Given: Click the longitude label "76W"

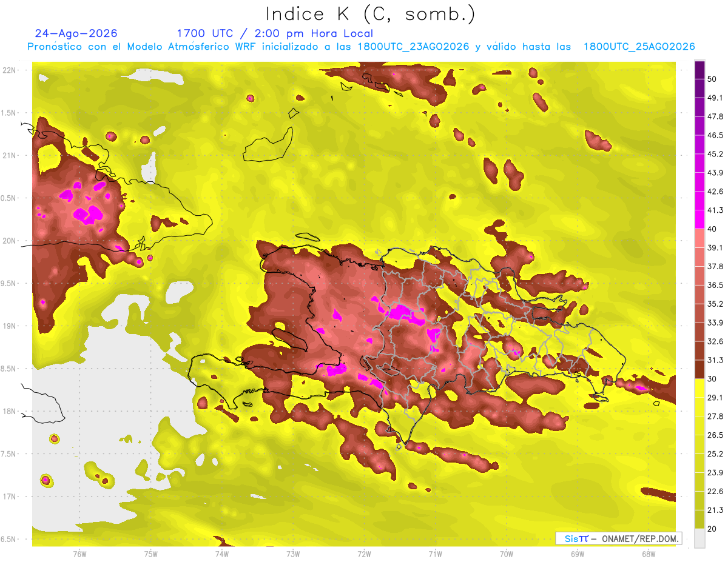Looking at the screenshot, I should [x=79, y=554].
